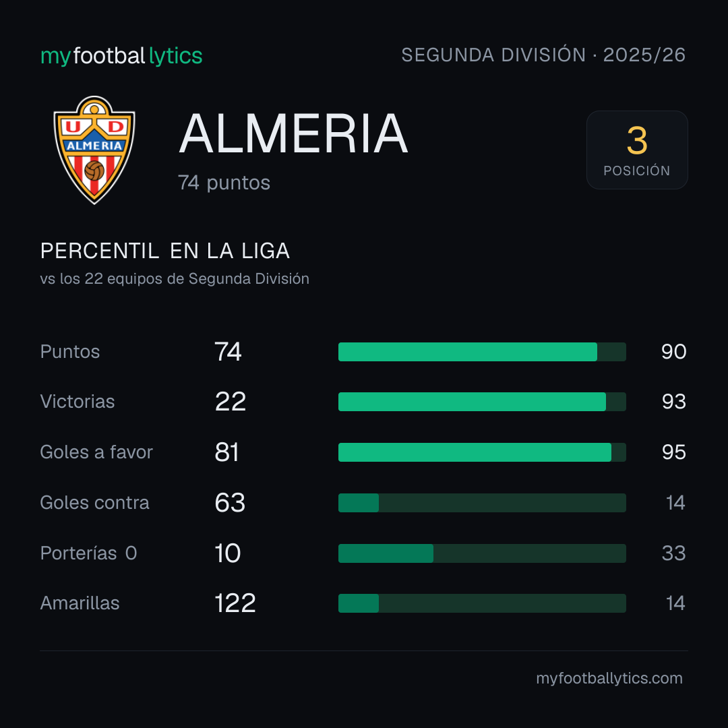Click the Porterías 0 progress bar
The image size is (728, 728).
[x=482, y=553]
